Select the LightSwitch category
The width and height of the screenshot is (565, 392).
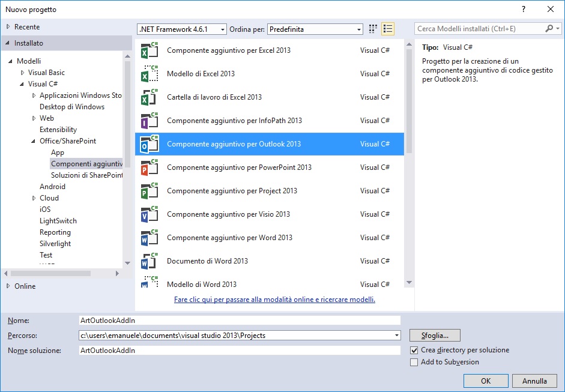click(x=58, y=221)
